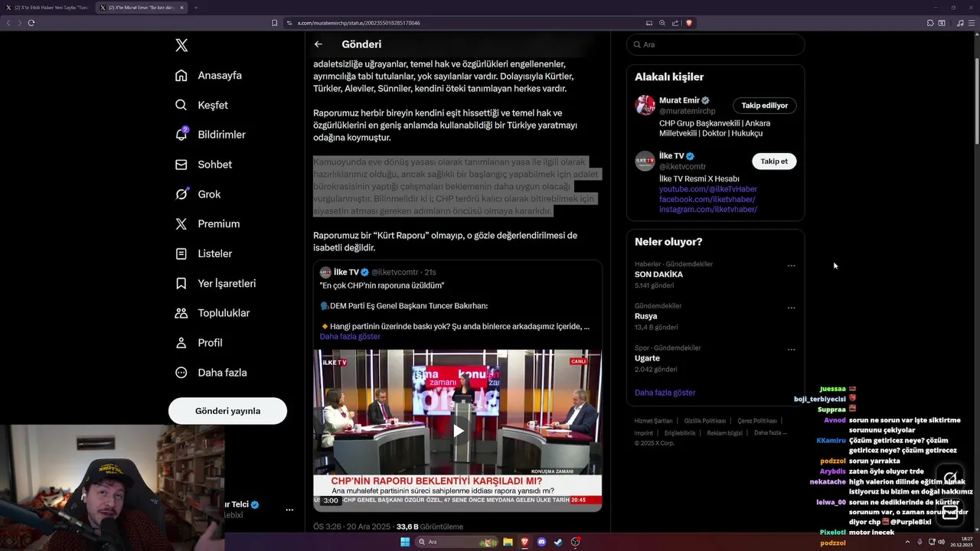Open Discord from taskbar
This screenshot has width=980, height=551.
click(542, 542)
